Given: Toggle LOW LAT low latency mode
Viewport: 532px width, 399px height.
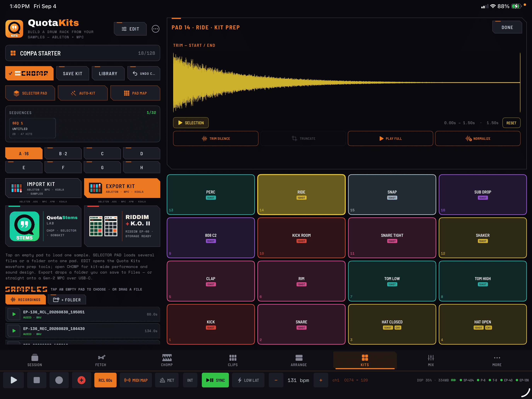Looking at the screenshot, I should (x=248, y=380).
